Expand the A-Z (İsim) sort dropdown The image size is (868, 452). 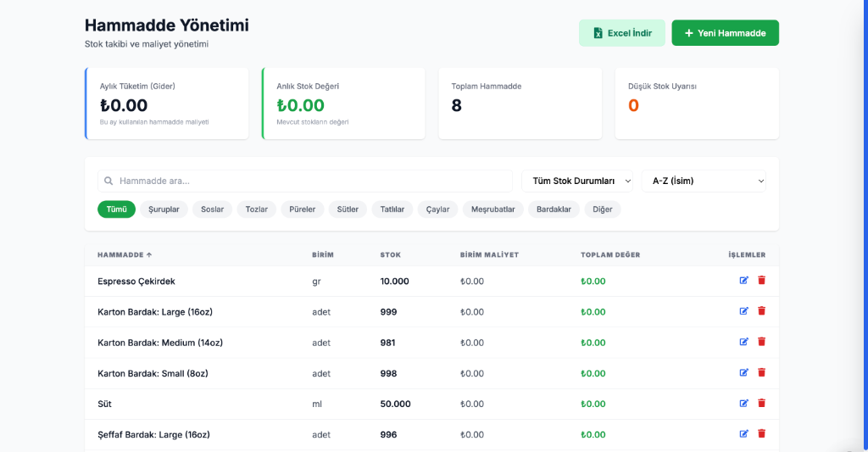point(704,181)
